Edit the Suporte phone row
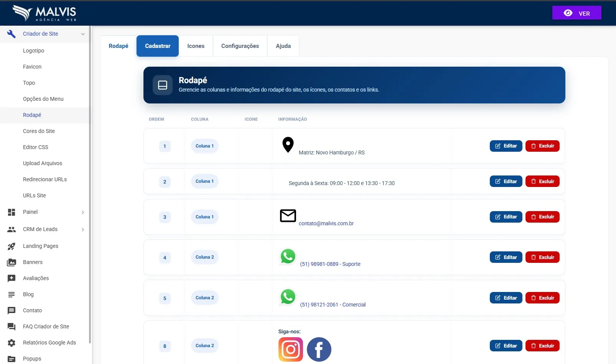 tap(506, 257)
